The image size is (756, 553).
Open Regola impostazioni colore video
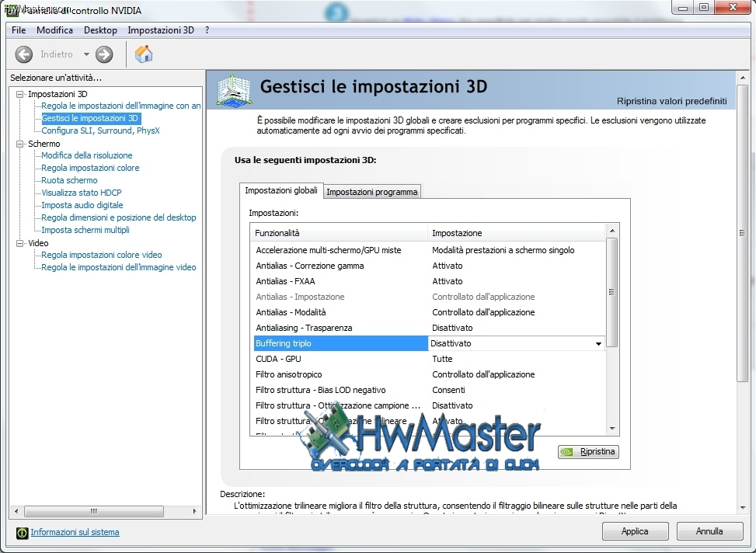point(101,255)
